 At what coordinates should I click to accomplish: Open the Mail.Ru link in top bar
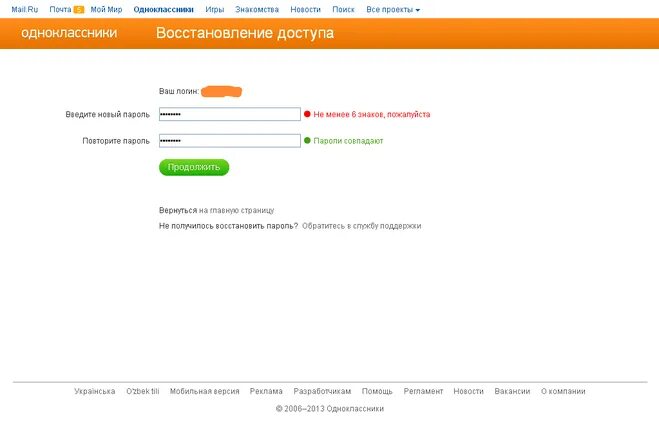pos(24,9)
